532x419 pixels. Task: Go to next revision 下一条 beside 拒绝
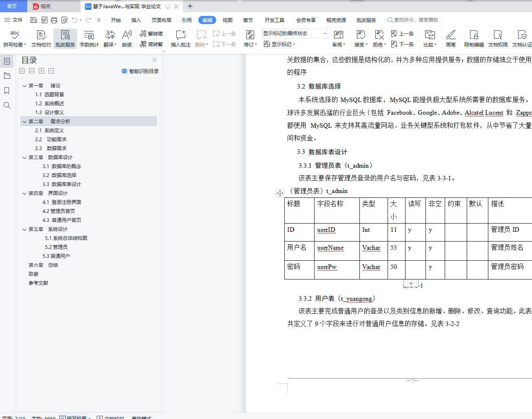[403, 44]
